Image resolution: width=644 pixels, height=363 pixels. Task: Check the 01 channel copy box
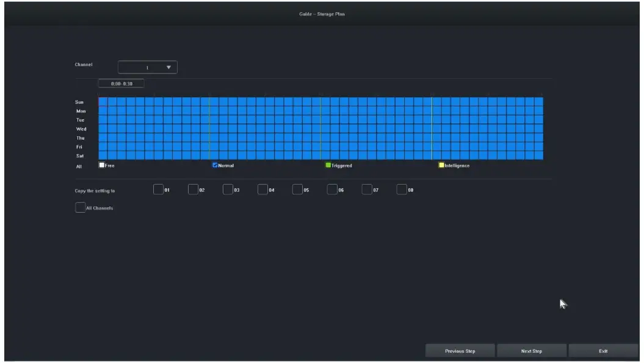[158, 190]
